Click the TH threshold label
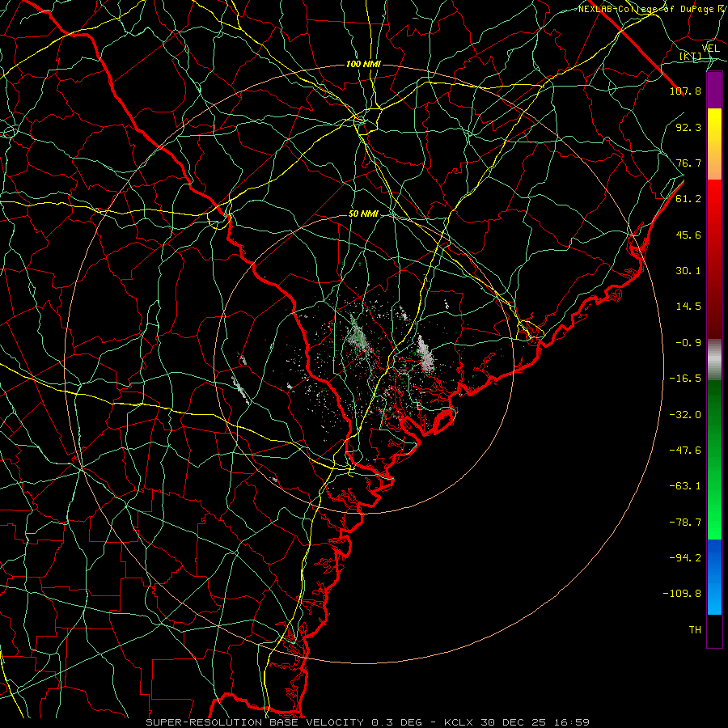 [695, 630]
